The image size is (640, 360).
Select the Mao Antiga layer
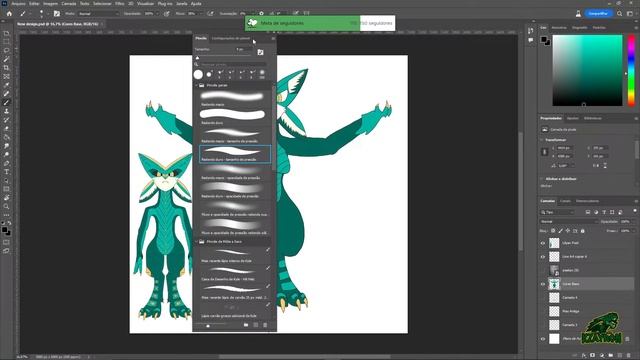point(588,311)
